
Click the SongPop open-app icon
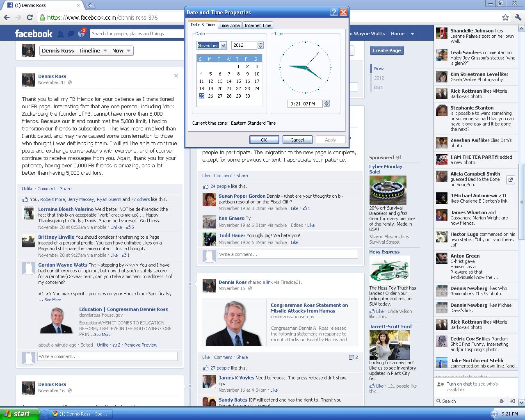pyautogui.click(x=510, y=179)
